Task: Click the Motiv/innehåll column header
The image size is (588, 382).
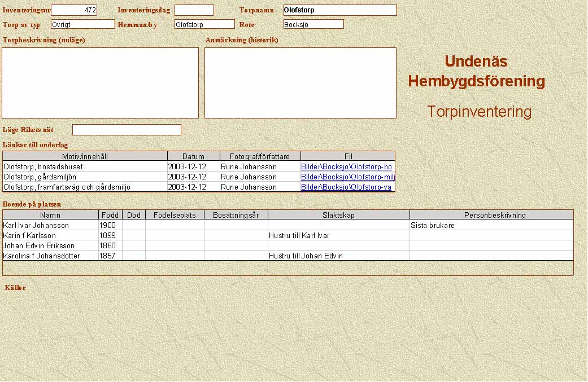Action: [x=85, y=156]
